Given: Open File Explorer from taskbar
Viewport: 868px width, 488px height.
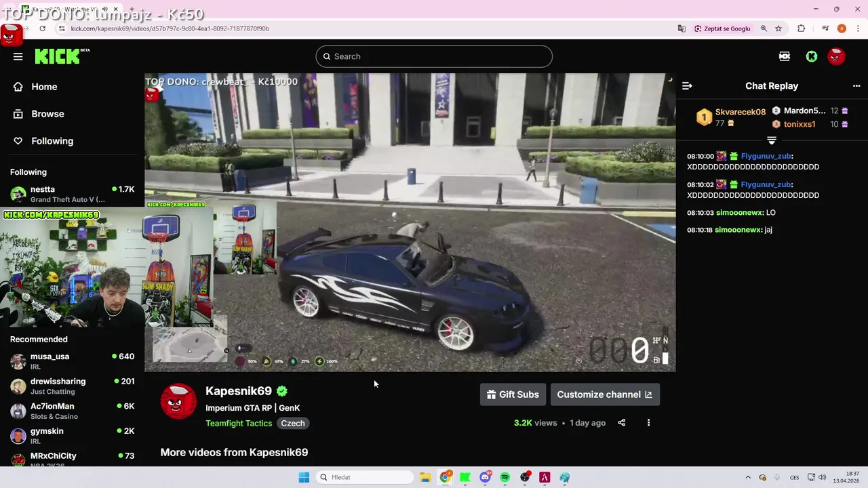Looking at the screenshot, I should [x=425, y=477].
